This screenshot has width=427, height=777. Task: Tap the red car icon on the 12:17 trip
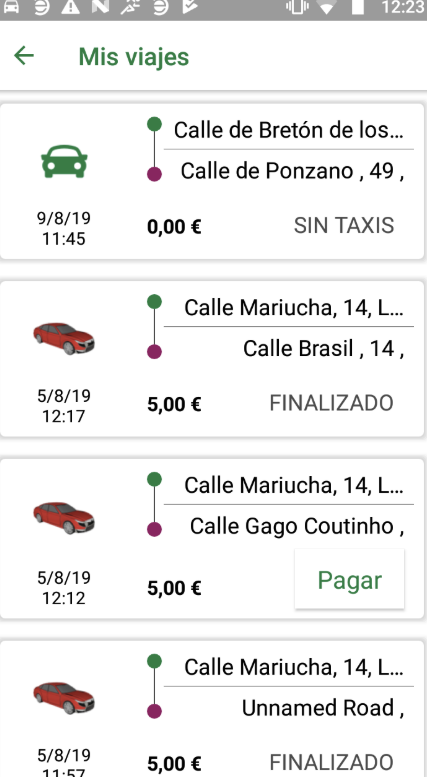click(64, 338)
